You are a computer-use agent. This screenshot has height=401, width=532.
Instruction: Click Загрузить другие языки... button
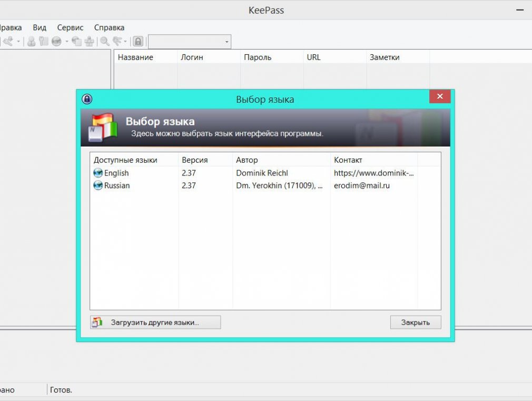pos(155,322)
